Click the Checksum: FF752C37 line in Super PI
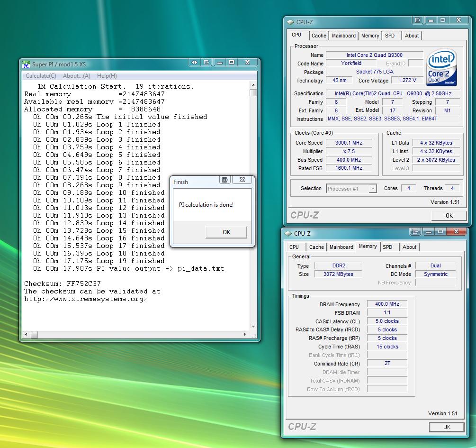The height and width of the screenshot is (448, 476). (x=62, y=284)
